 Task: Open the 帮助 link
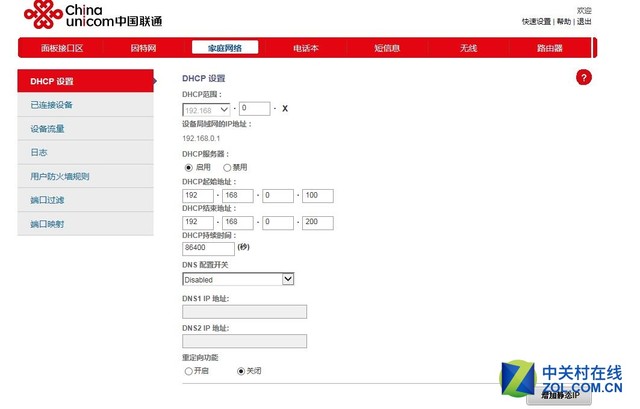tap(564, 21)
